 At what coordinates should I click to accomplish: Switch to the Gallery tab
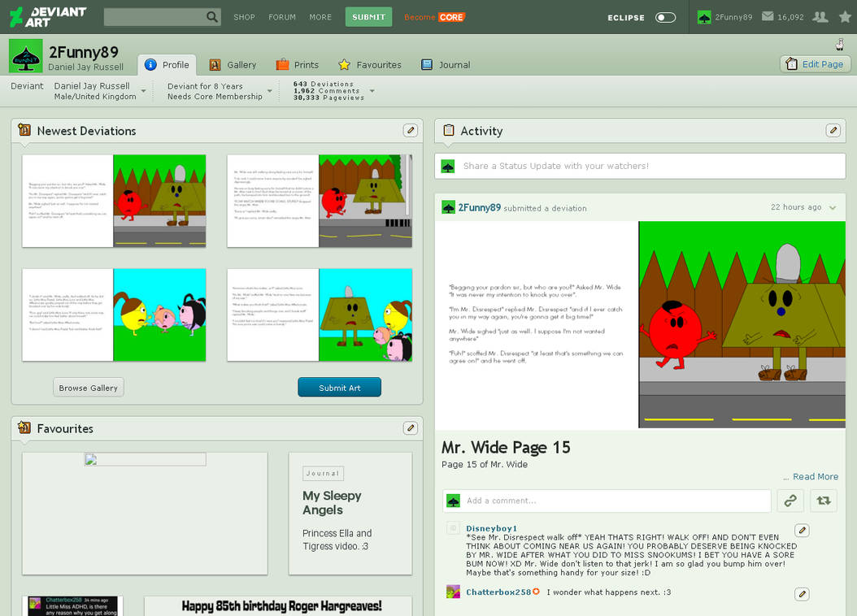[233, 65]
